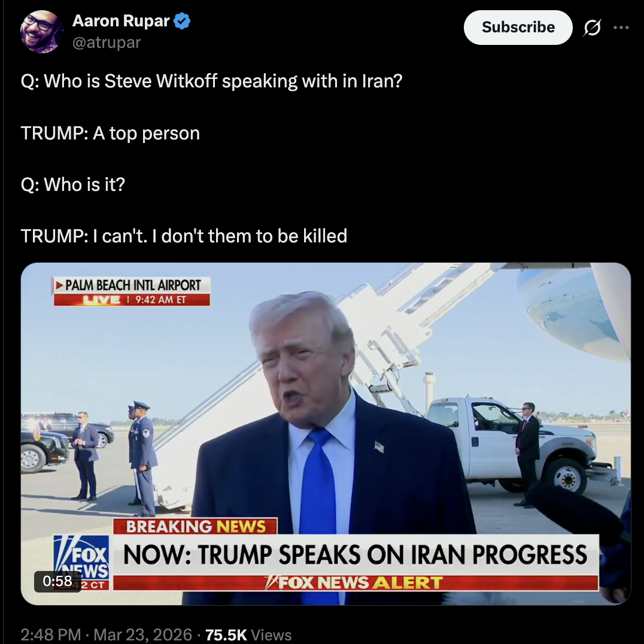
Task: Open the Aaron Rupar display name link
Action: pos(121,21)
